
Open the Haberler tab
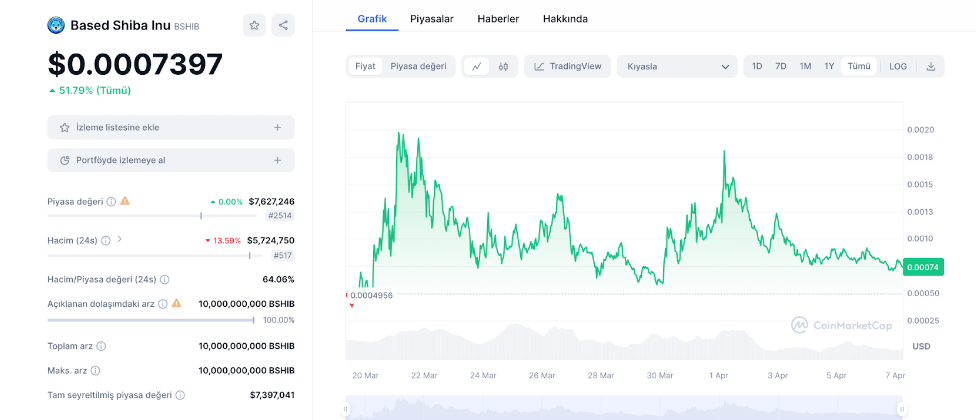coord(498,19)
